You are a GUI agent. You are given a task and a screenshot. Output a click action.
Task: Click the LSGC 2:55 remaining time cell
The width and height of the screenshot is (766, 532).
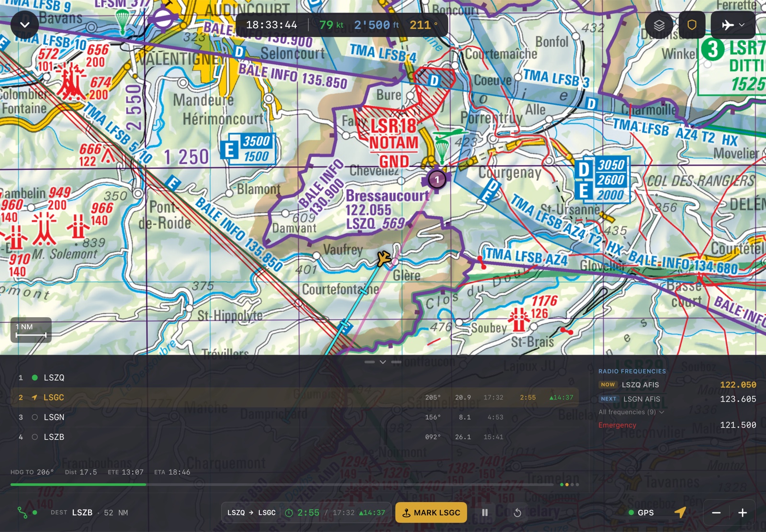(x=528, y=398)
